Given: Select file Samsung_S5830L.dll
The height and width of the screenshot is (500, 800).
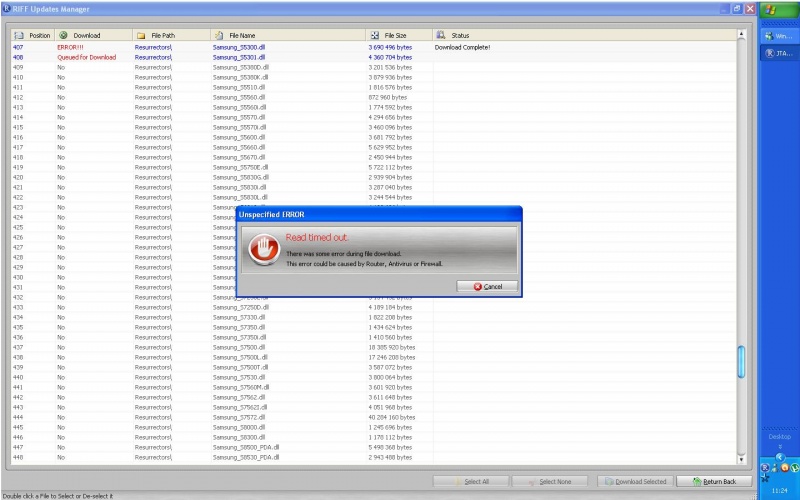Looking at the screenshot, I should (x=240, y=197).
